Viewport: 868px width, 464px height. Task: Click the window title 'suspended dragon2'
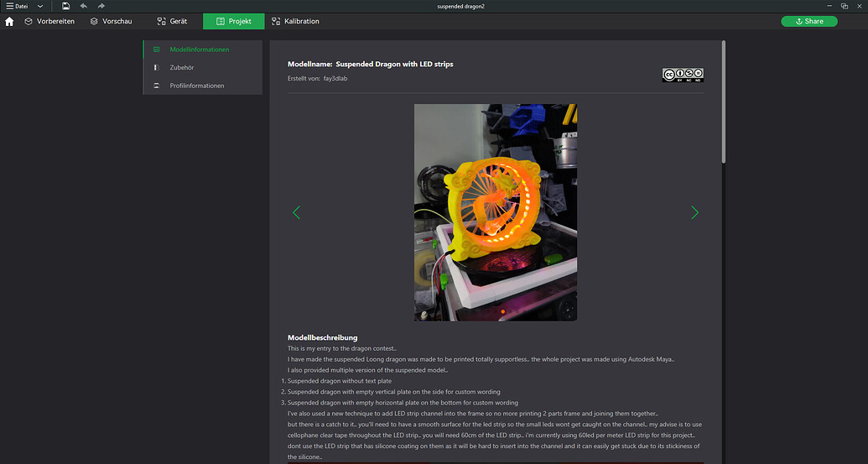pyautogui.click(x=460, y=7)
